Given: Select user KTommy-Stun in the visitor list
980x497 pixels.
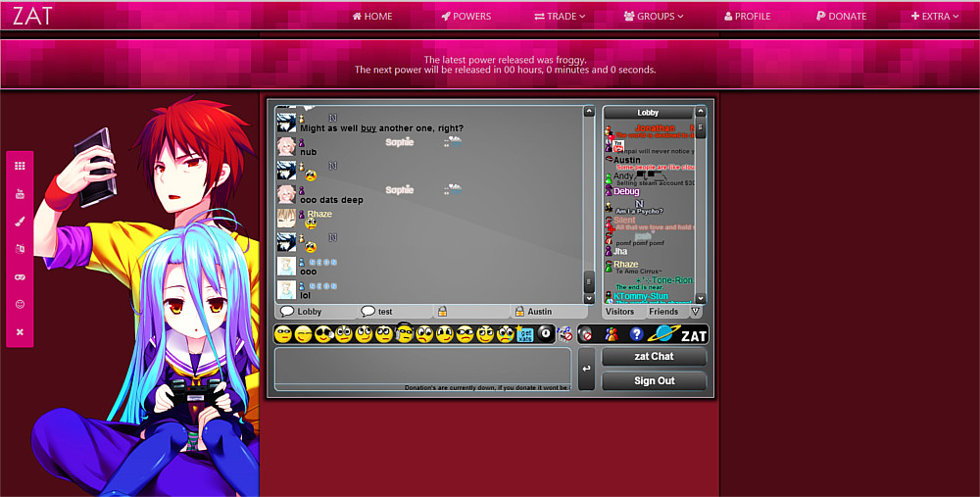Looking at the screenshot, I should click(641, 296).
